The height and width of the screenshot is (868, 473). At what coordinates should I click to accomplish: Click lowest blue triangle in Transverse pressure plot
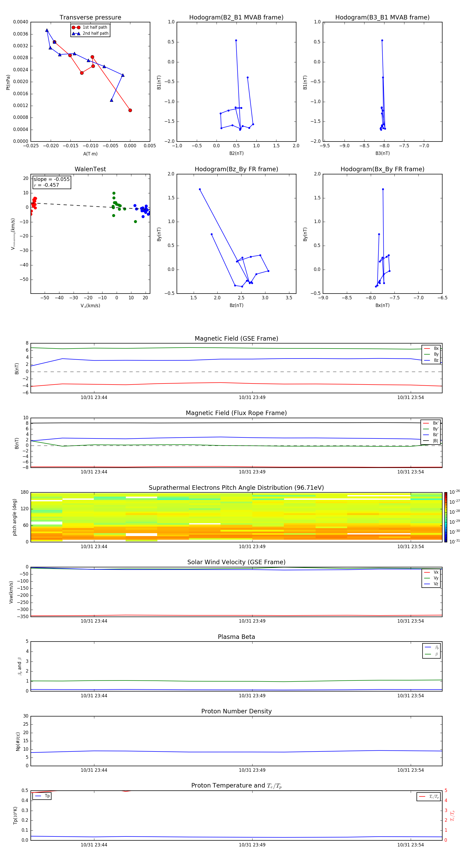point(111,100)
